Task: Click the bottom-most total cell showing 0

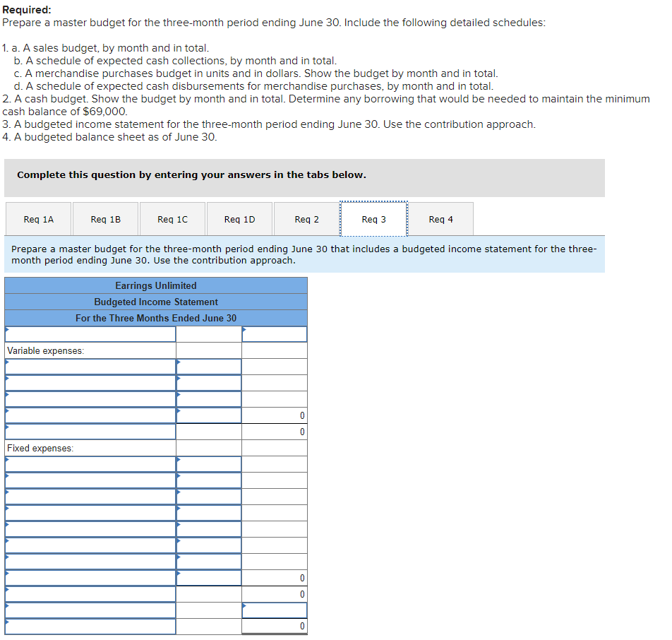Action: (275, 627)
